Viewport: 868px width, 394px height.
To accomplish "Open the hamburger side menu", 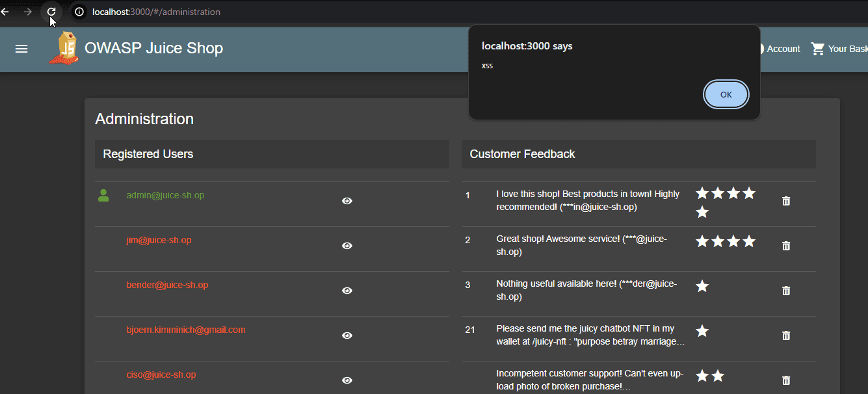I will click(21, 49).
